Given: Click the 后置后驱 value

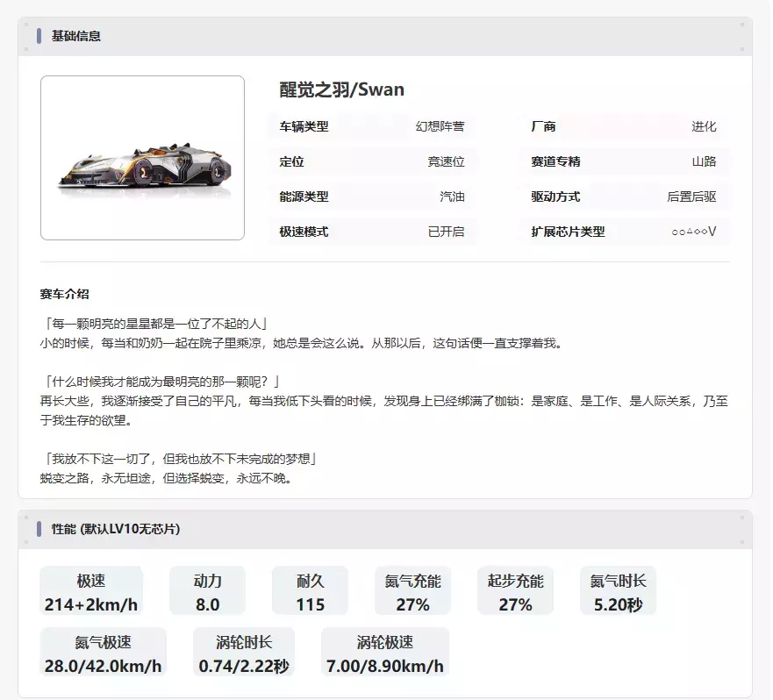Looking at the screenshot, I should [x=691, y=196].
